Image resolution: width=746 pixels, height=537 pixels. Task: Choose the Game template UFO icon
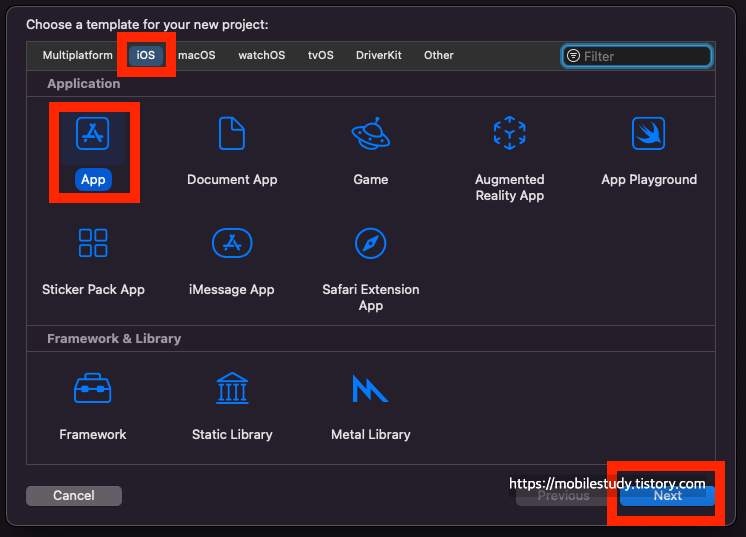coord(371,134)
